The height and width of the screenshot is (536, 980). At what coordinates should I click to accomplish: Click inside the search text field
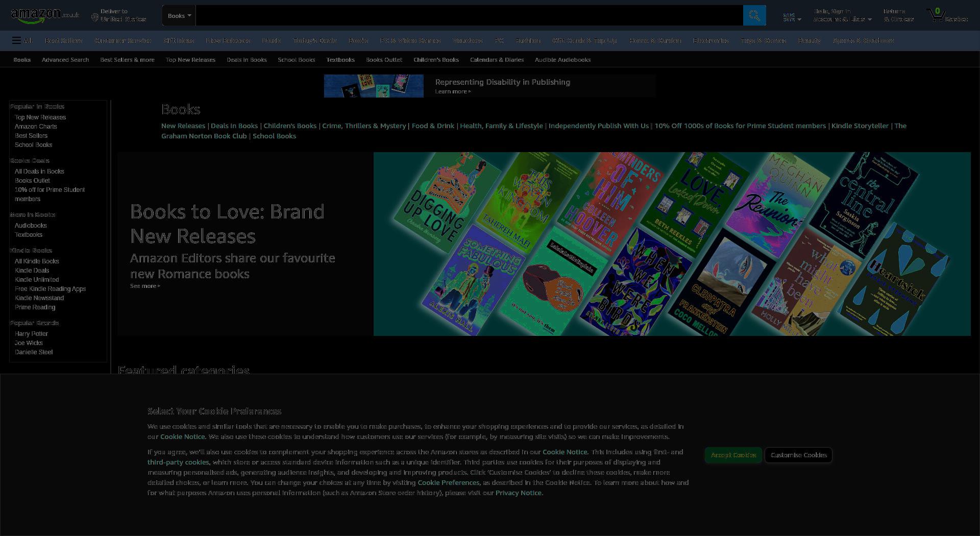tap(469, 15)
